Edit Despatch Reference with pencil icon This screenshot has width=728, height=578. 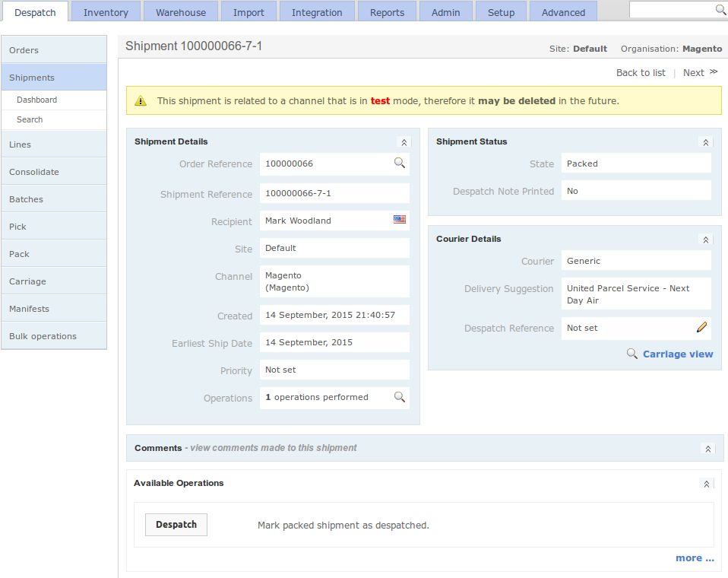pos(701,328)
